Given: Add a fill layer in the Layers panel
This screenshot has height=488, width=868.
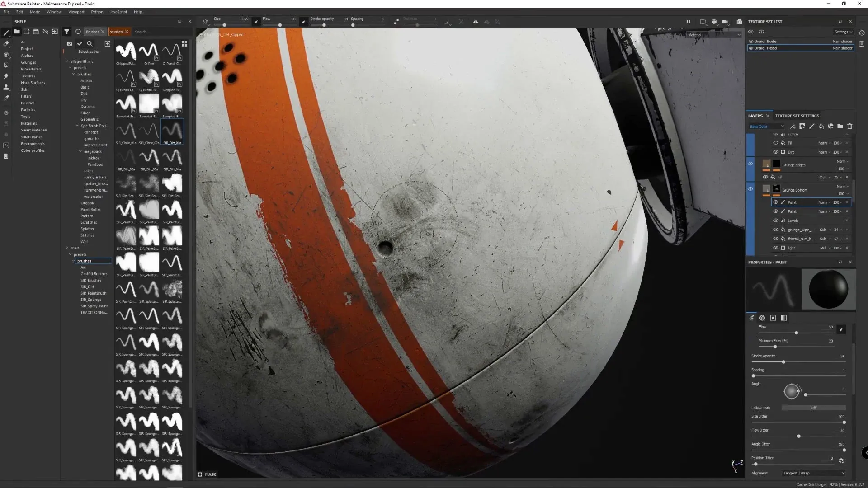Looking at the screenshot, I should [x=822, y=126].
